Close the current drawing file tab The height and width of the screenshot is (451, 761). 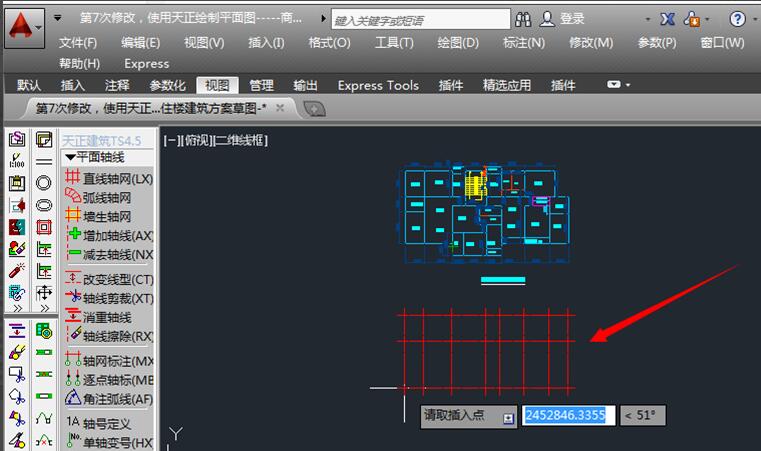[x=280, y=108]
